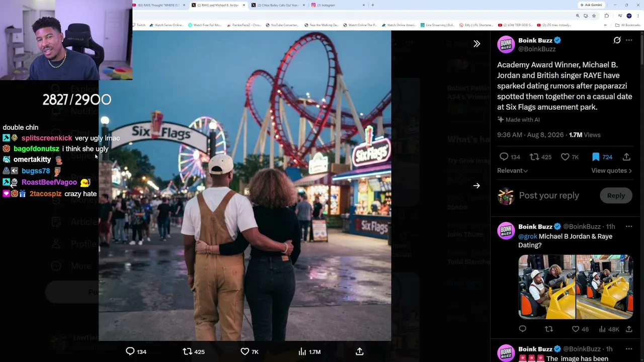Click reply icon showing 134 below the image
The height and width of the screenshot is (362, 644).
point(136,351)
